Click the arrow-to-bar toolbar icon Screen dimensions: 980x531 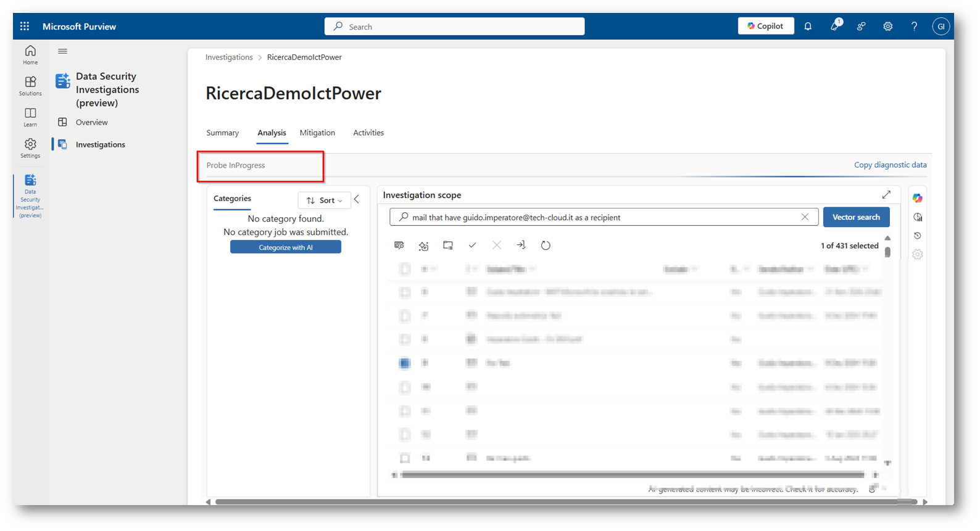(x=521, y=245)
